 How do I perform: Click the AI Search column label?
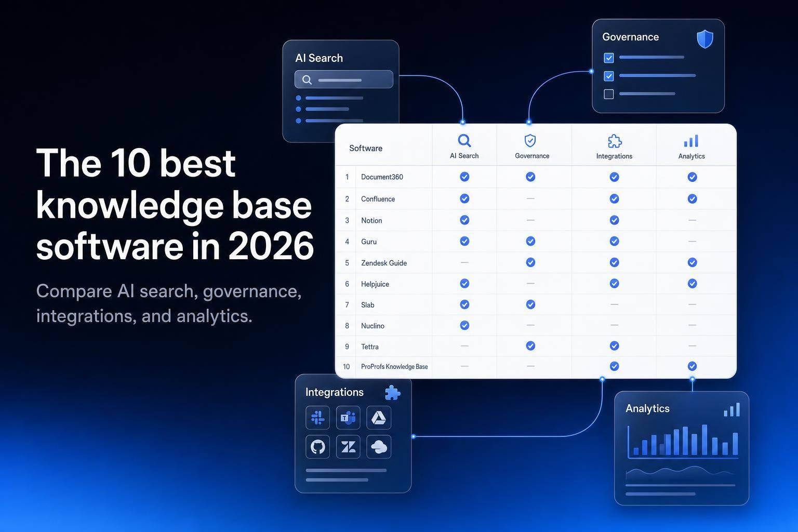pos(464,156)
